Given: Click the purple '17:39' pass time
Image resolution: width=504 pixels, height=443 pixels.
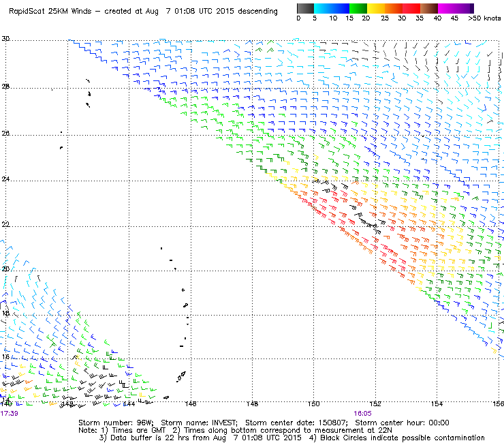Looking at the screenshot, I should click(x=10, y=414).
